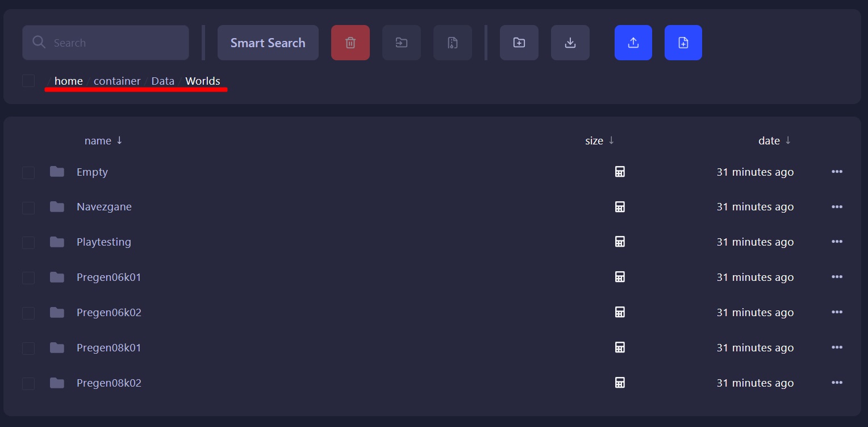Screen dimensions: 868x427
Task: Click the blue upload icon button
Action: pyautogui.click(x=633, y=43)
